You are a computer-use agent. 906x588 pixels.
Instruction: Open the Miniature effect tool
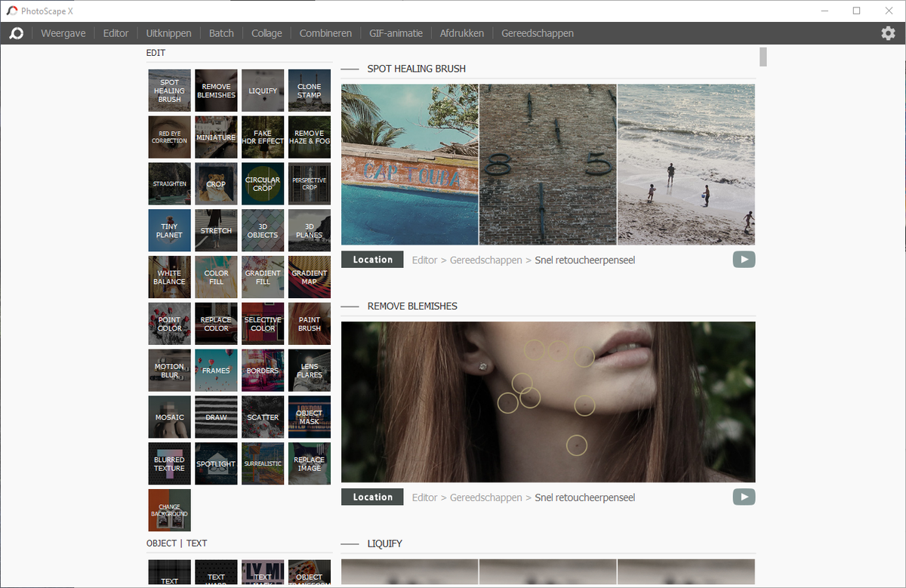coord(216,137)
